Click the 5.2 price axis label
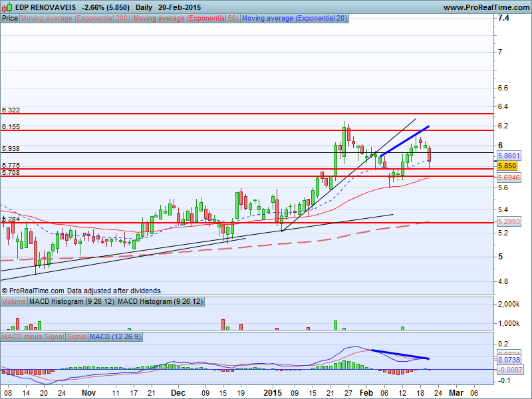Viewport: 532px width, 399px height. (x=503, y=233)
